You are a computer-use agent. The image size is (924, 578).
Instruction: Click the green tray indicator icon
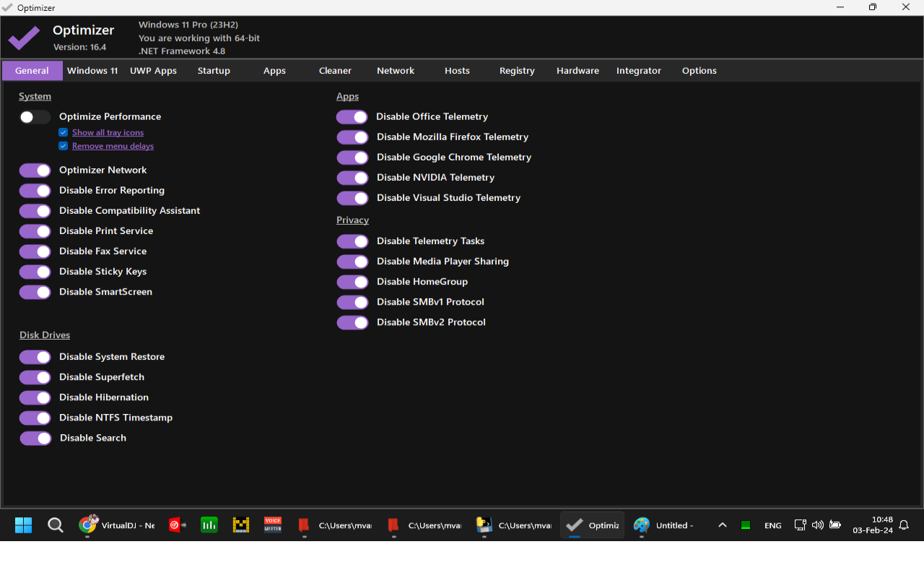click(746, 525)
